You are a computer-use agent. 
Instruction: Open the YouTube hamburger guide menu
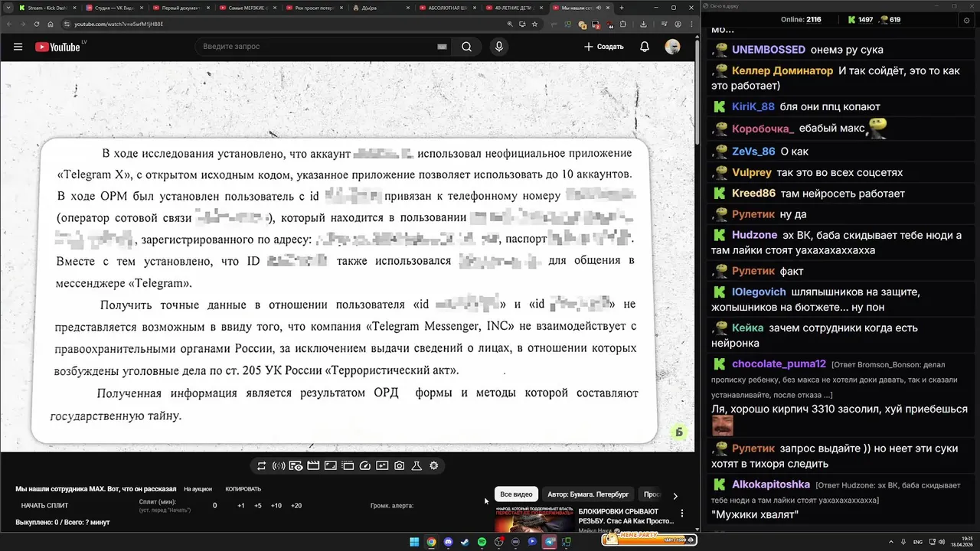tap(18, 47)
